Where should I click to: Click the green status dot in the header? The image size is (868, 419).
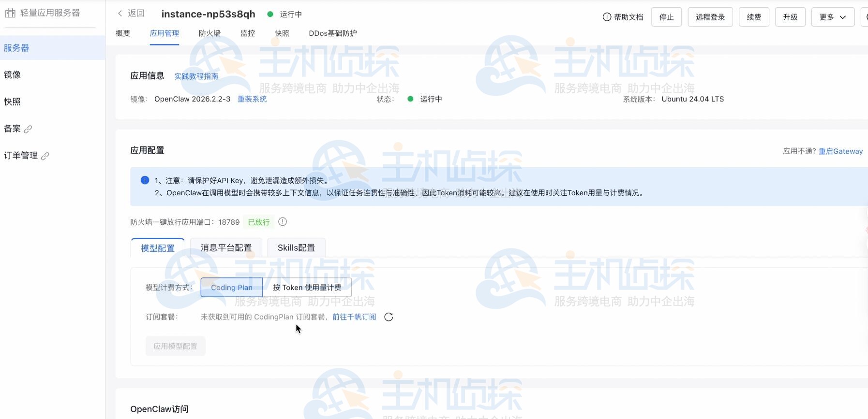tap(270, 14)
